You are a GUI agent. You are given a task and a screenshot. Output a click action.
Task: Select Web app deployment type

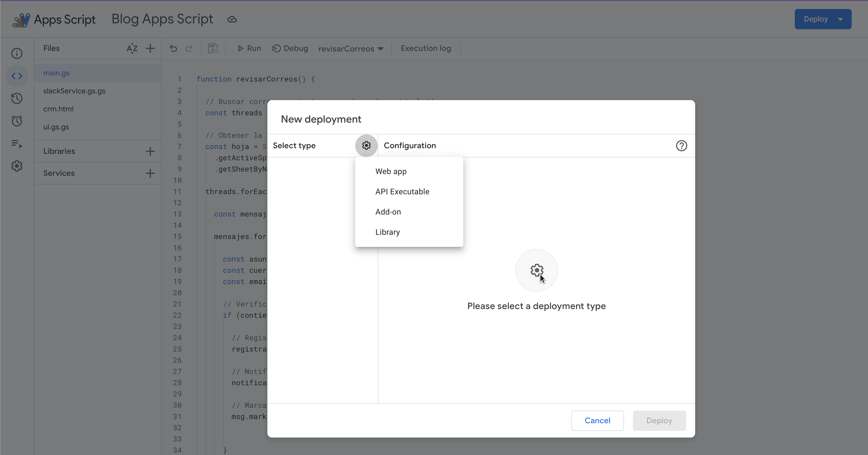point(391,172)
